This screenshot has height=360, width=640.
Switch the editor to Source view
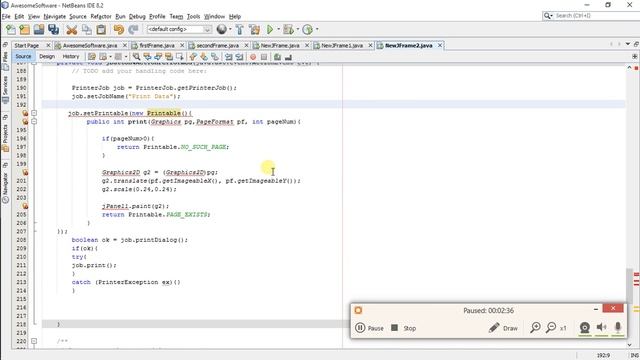23,56
